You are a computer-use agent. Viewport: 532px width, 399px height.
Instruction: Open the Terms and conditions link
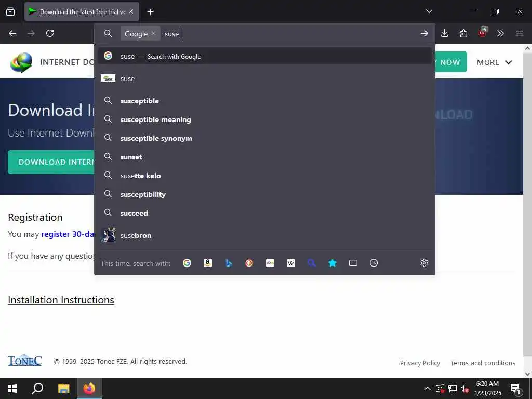(483, 363)
